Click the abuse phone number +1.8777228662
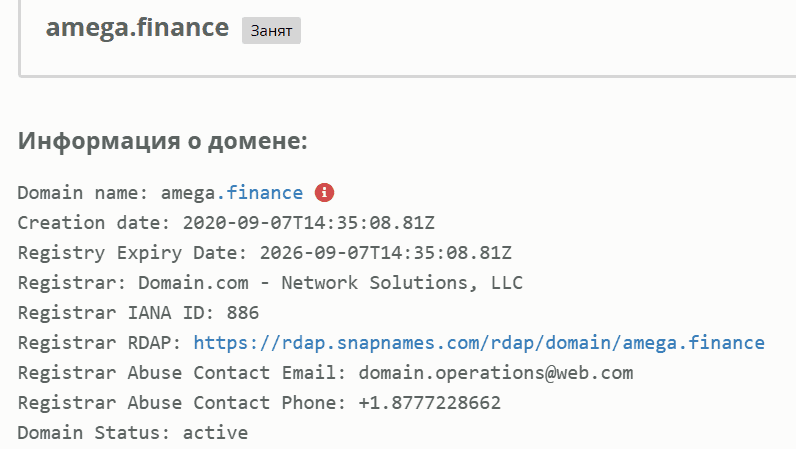Image resolution: width=796 pixels, height=449 pixels. pyautogui.click(x=430, y=403)
